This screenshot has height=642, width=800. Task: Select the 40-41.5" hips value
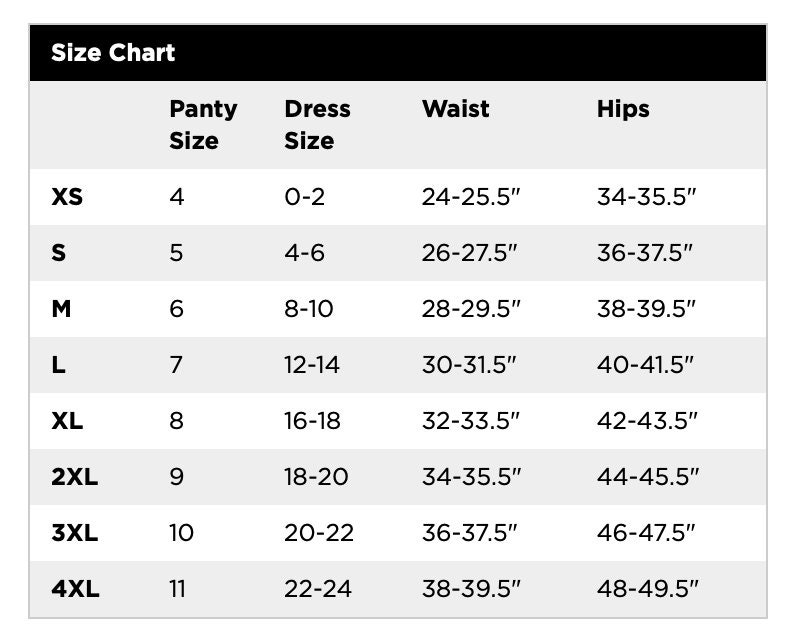click(645, 365)
